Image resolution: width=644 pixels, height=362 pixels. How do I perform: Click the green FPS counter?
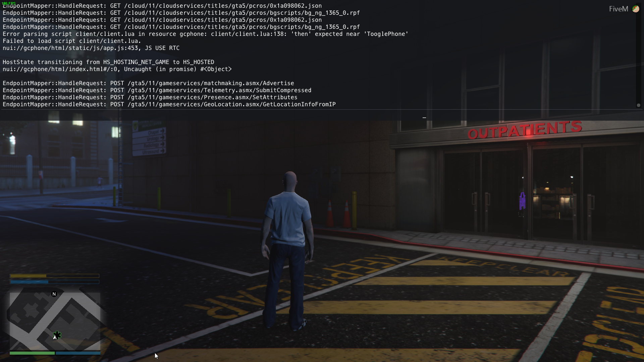tap(9, 3)
